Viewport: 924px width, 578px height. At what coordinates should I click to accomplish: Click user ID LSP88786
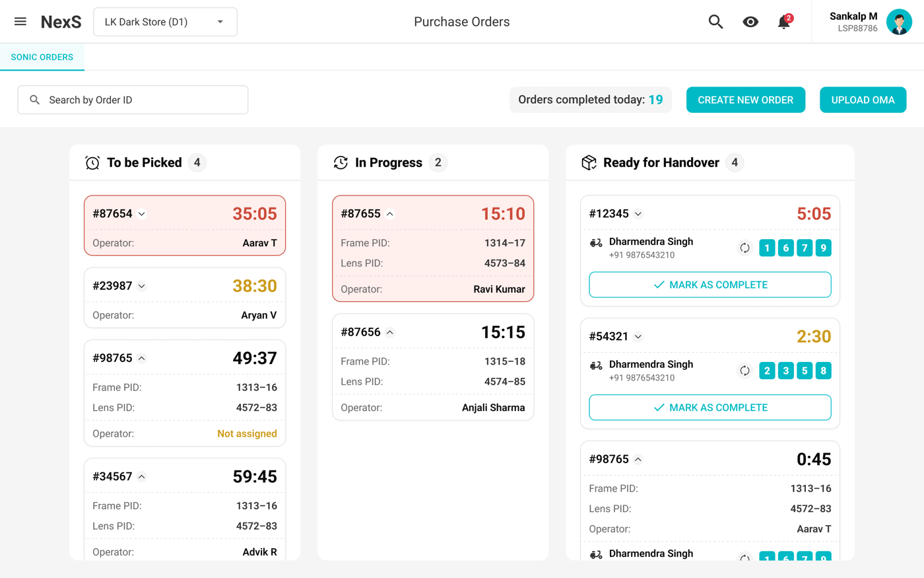857,28
